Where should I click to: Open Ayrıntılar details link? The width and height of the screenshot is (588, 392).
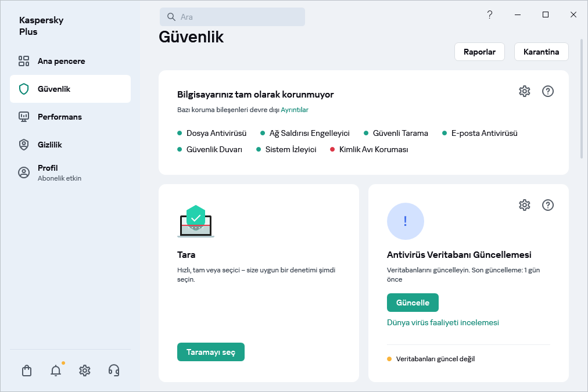tap(295, 110)
